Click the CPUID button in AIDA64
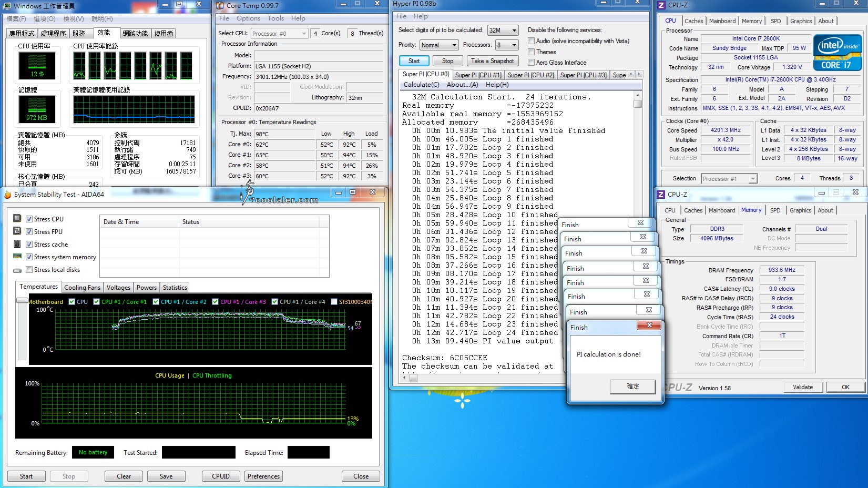The height and width of the screenshot is (488, 868). click(221, 476)
